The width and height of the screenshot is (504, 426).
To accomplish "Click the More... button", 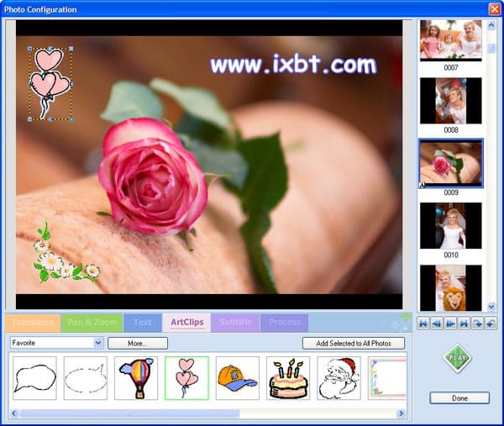I will 138,344.
